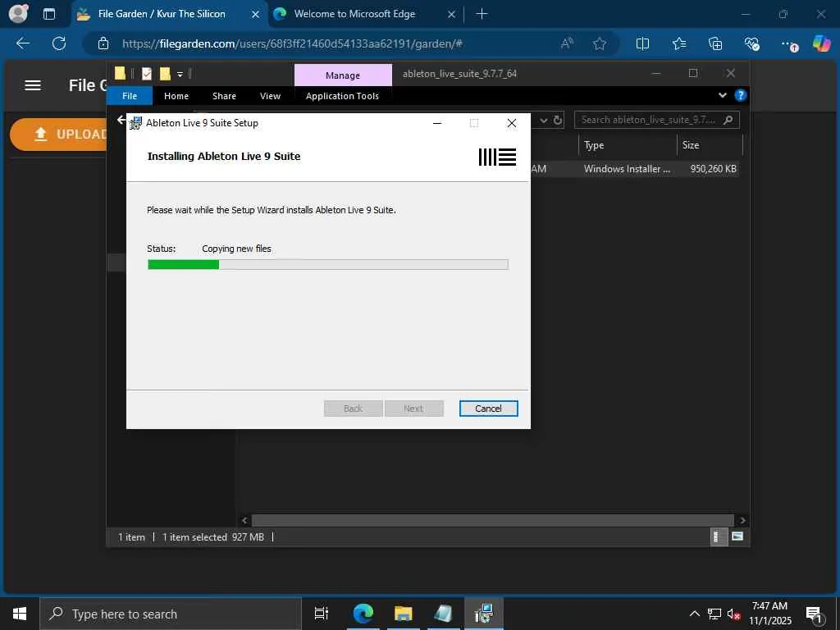Open Edge Favorites list icon

point(679,43)
